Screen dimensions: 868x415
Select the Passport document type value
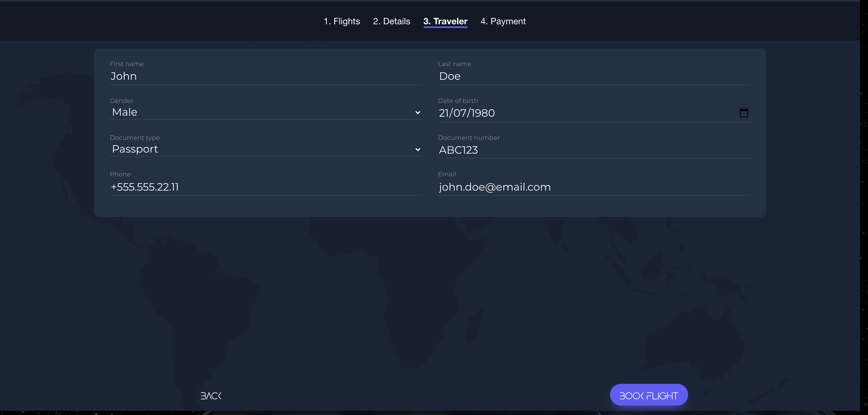tap(135, 149)
